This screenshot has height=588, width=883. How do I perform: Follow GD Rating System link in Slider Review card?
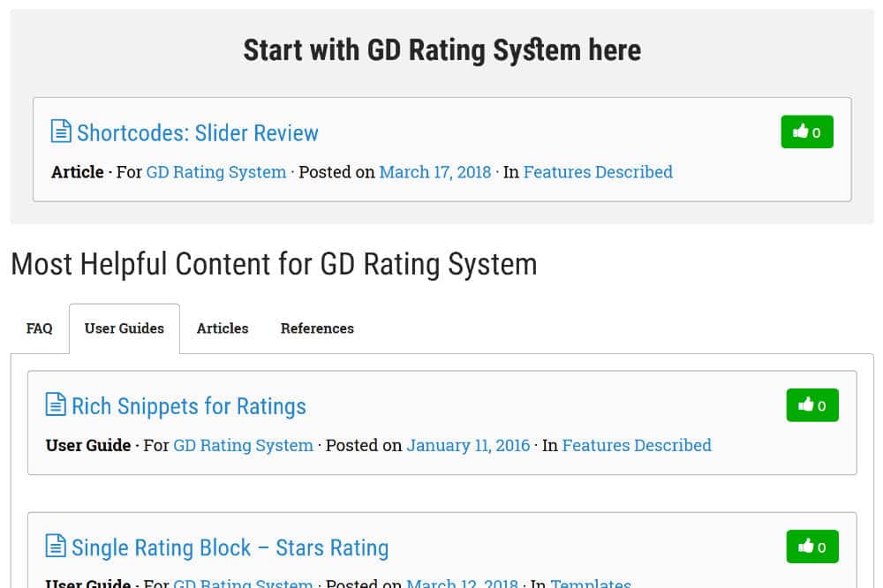(216, 172)
